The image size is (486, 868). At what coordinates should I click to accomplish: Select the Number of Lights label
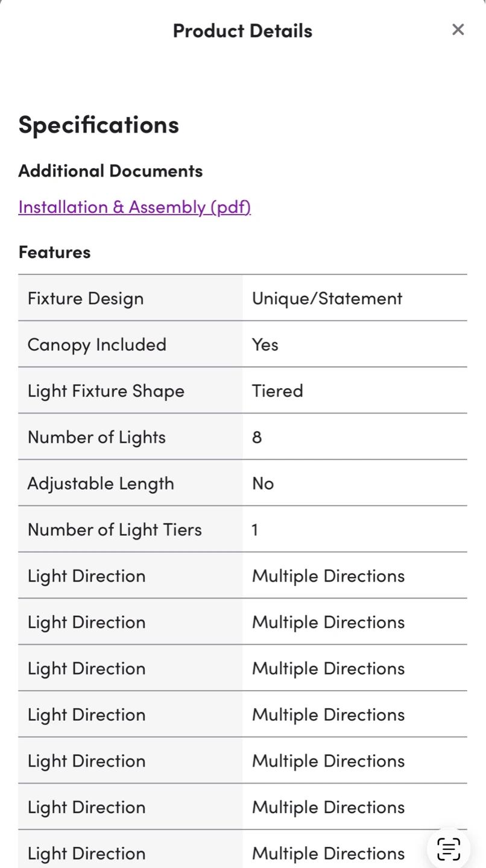click(96, 437)
